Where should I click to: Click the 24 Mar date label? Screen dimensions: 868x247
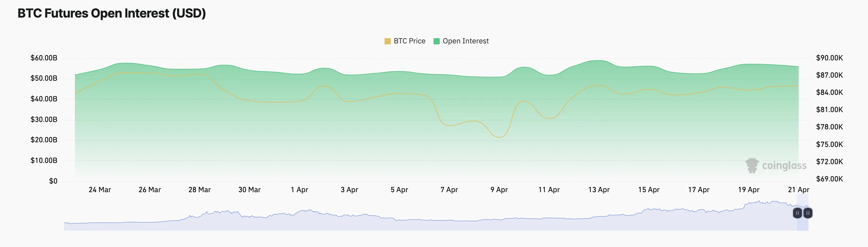tap(100, 190)
